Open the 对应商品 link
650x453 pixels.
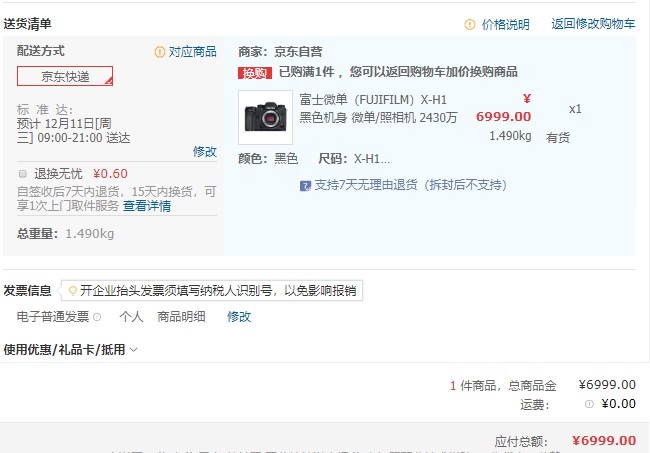tap(192, 52)
